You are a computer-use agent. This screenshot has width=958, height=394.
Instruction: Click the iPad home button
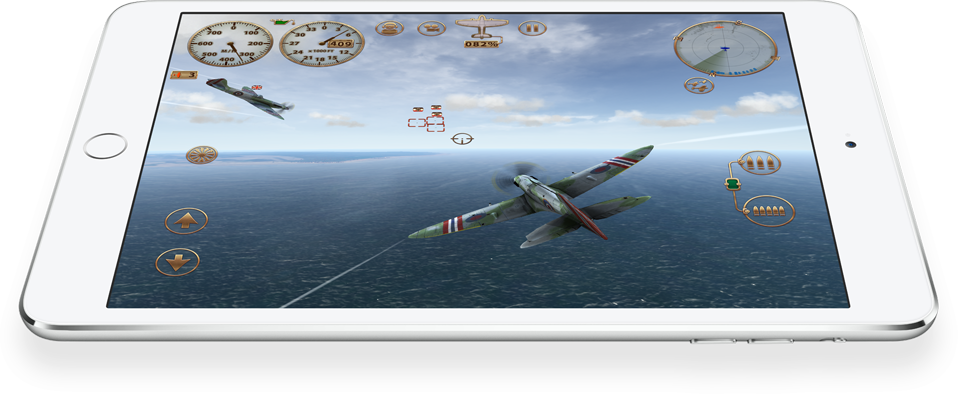tap(105, 146)
